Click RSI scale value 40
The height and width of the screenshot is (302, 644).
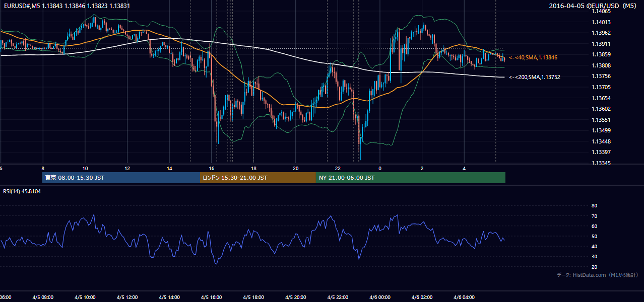point(594,246)
